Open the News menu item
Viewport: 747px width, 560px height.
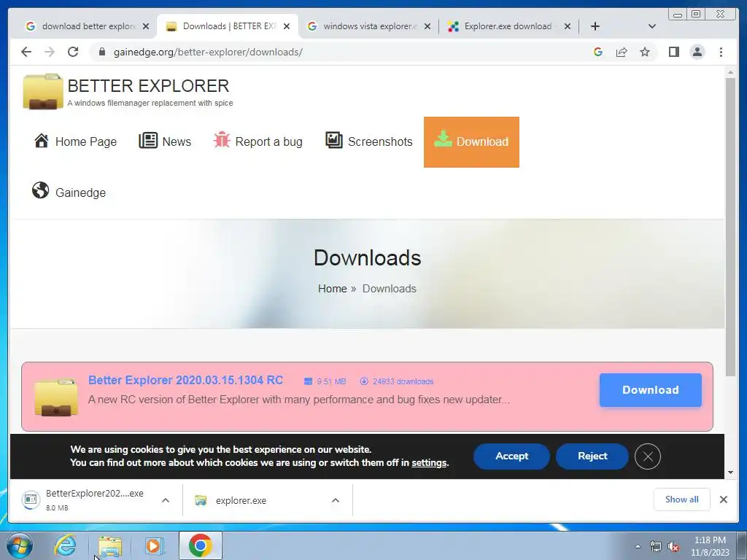pyautogui.click(x=165, y=141)
